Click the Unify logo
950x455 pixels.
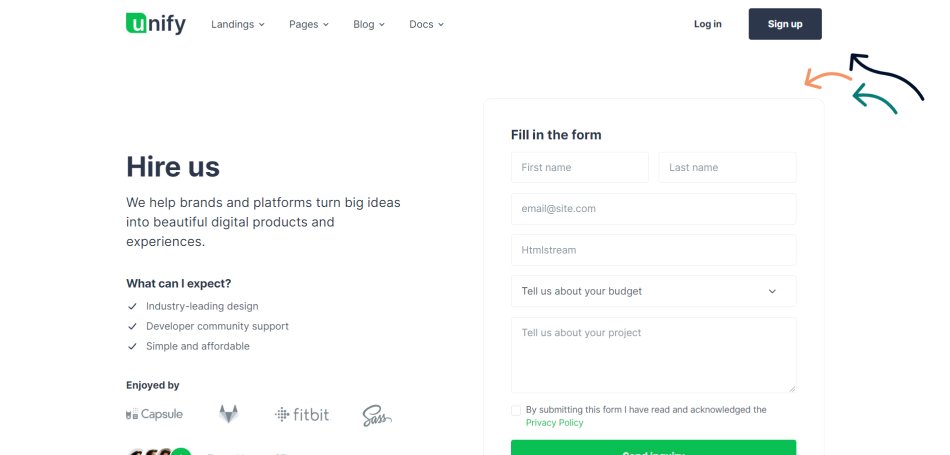point(155,23)
